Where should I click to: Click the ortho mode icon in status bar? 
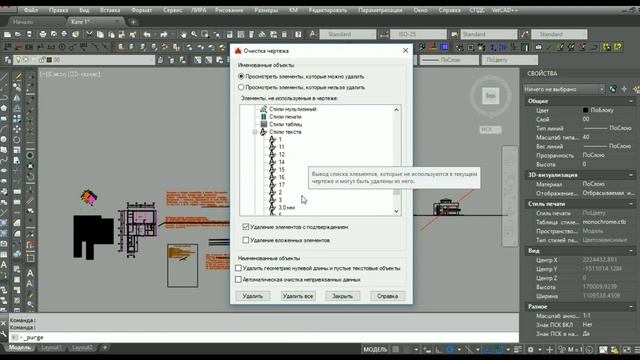pyautogui.click(x=438, y=349)
